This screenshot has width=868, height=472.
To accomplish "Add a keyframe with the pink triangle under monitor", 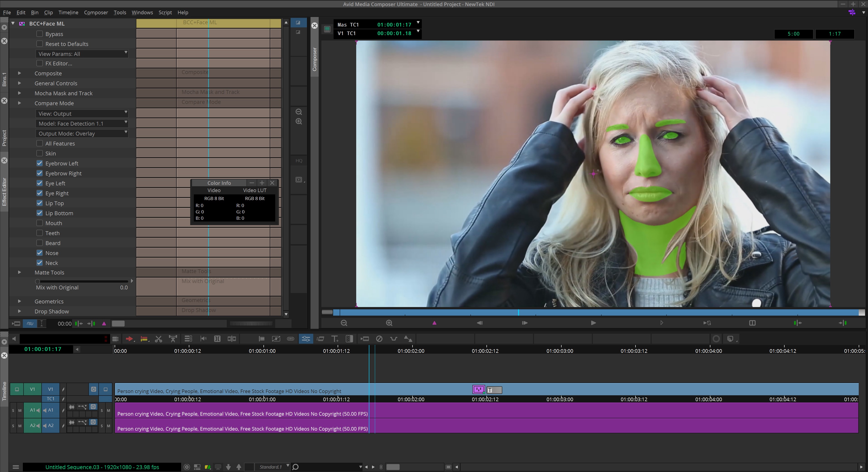I will pyautogui.click(x=434, y=323).
